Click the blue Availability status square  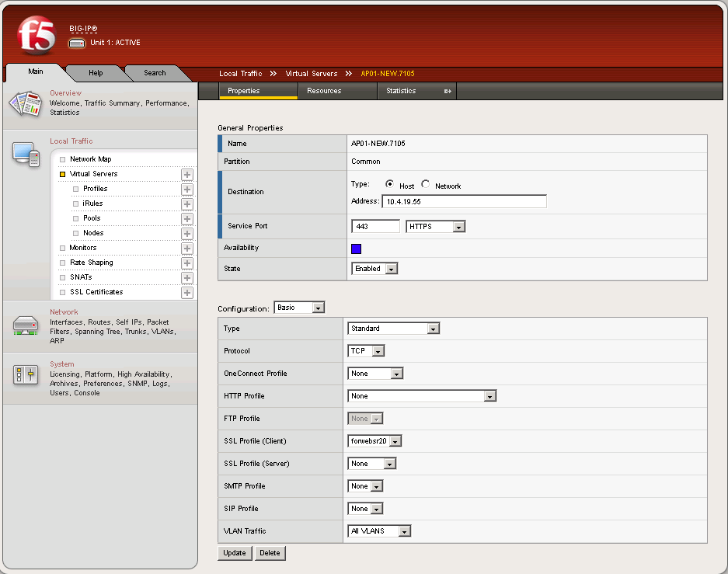[x=357, y=249]
